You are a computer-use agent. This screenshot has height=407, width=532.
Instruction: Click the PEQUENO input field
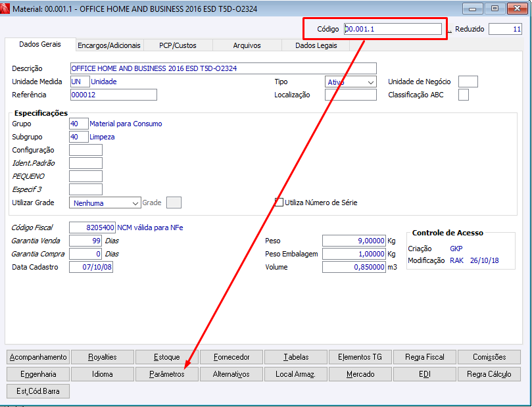tap(85, 176)
